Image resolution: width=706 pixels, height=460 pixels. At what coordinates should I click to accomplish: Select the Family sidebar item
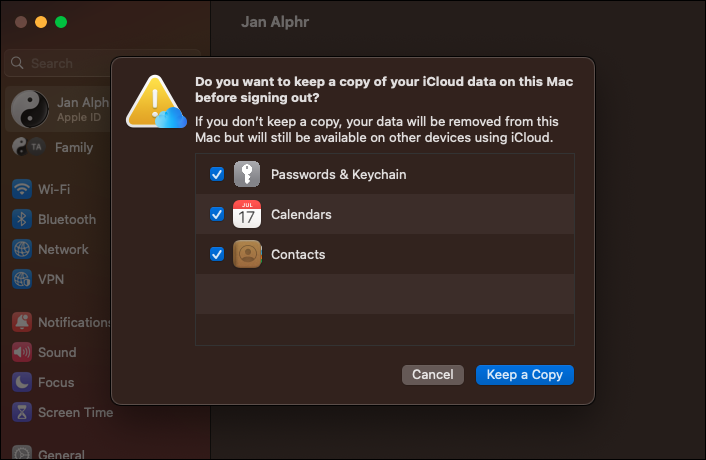pyautogui.click(x=73, y=147)
